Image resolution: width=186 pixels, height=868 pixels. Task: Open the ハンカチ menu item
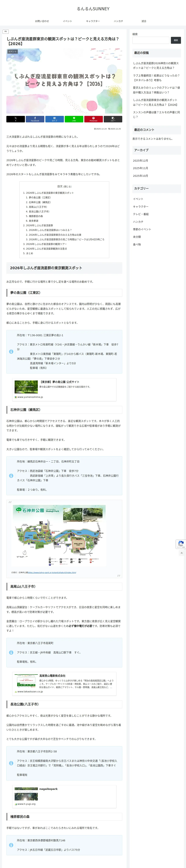coord(118,21)
